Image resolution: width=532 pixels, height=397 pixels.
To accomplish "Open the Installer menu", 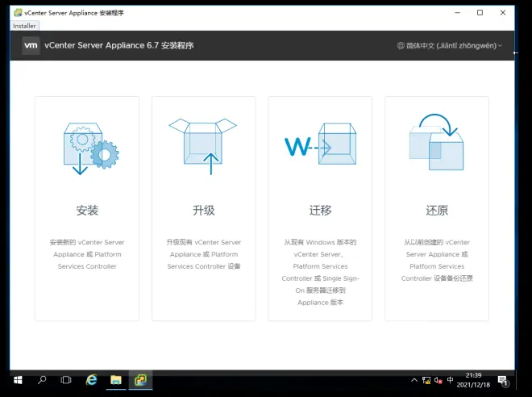I will [24, 26].
